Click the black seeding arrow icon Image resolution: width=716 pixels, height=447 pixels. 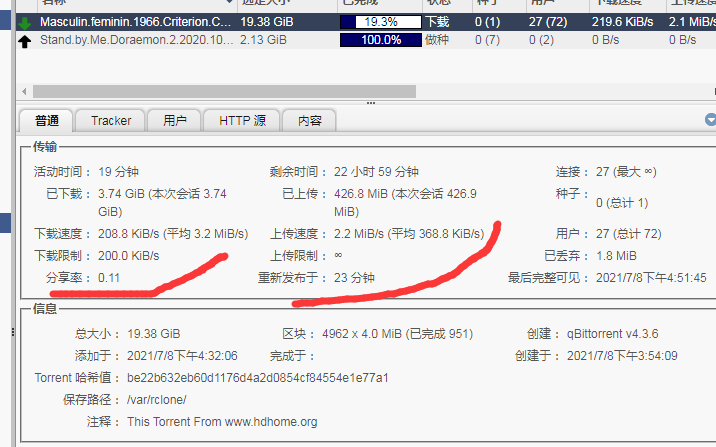tap(26, 40)
